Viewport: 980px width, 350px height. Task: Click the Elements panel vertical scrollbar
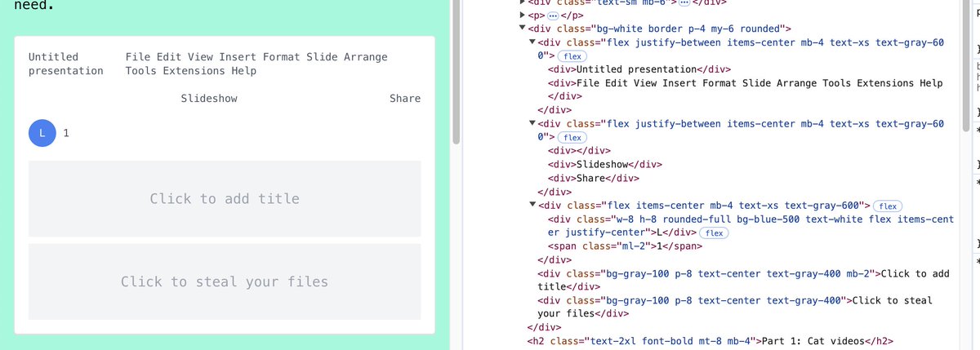pyautogui.click(x=966, y=65)
